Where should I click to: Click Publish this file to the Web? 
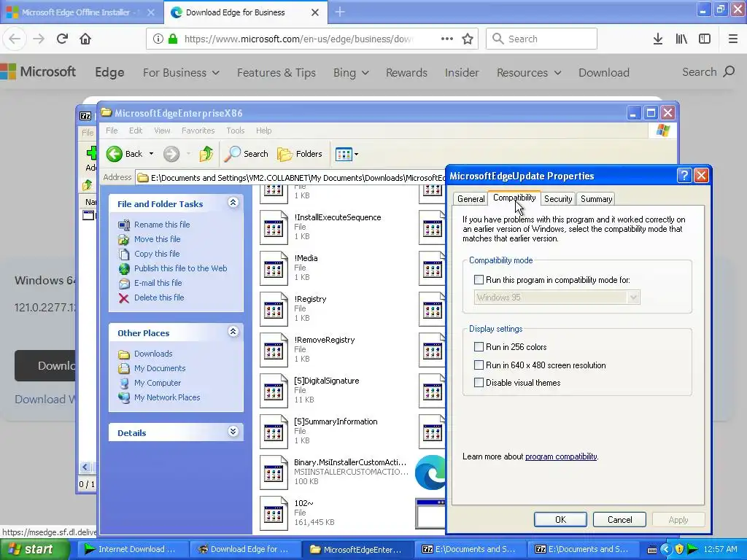tap(181, 268)
